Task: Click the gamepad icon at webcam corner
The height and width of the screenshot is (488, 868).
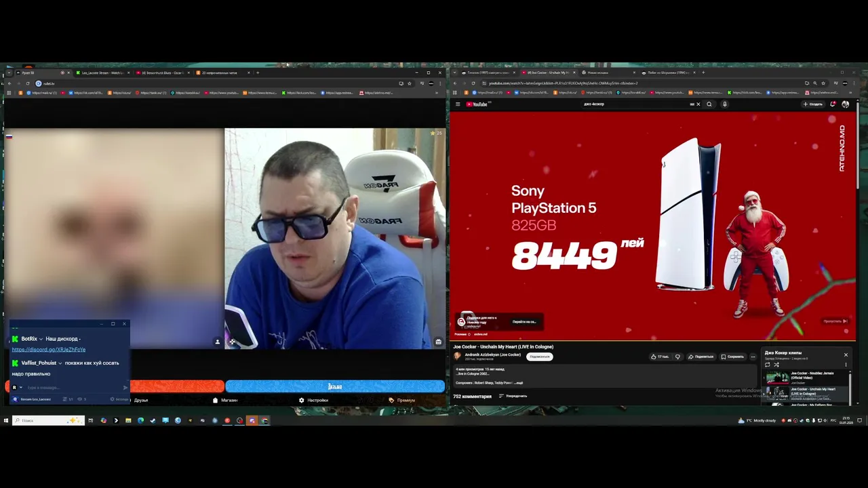Action: point(232,342)
